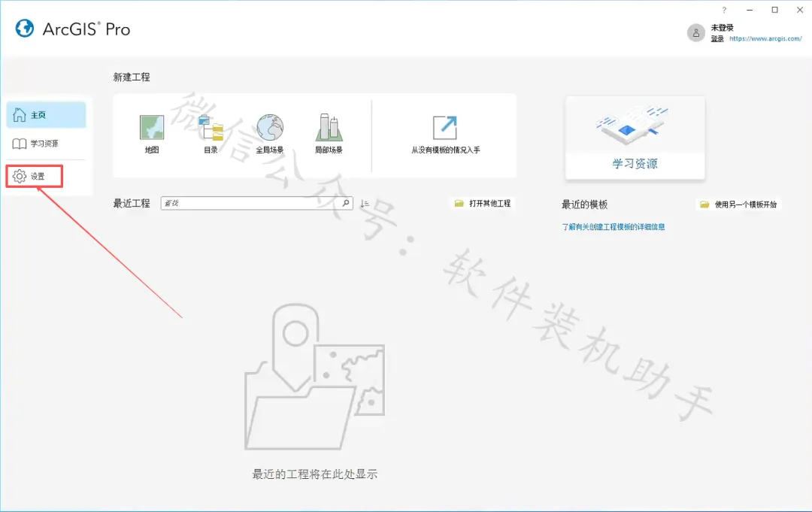Create a new Catalog (目录) project
Image resolution: width=812 pixels, height=512 pixels.
[211, 134]
